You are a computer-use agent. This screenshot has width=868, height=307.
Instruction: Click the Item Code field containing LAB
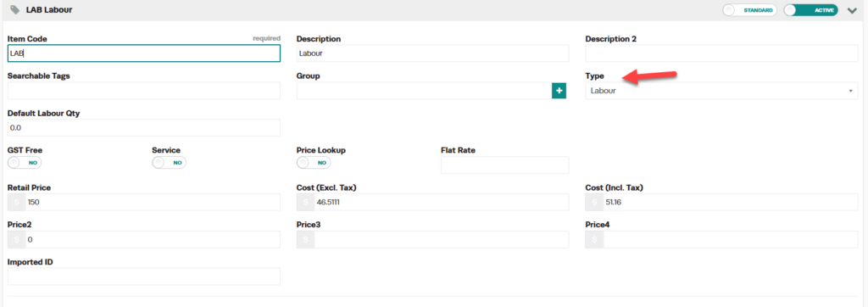click(x=144, y=53)
